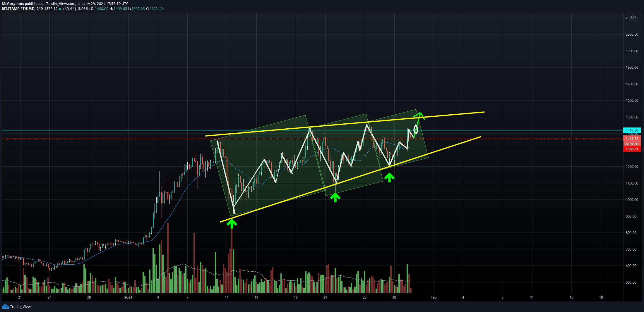
Task: Open the McGorgeous author name
Action: [x=13, y=4]
